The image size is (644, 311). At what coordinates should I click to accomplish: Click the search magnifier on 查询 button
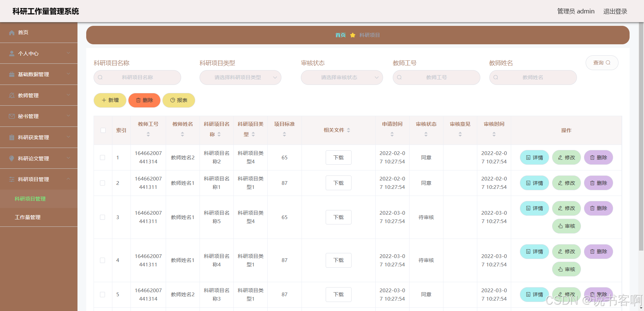(608, 63)
